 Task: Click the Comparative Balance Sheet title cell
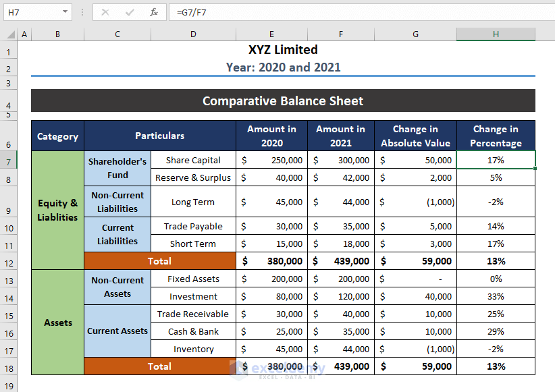283,101
